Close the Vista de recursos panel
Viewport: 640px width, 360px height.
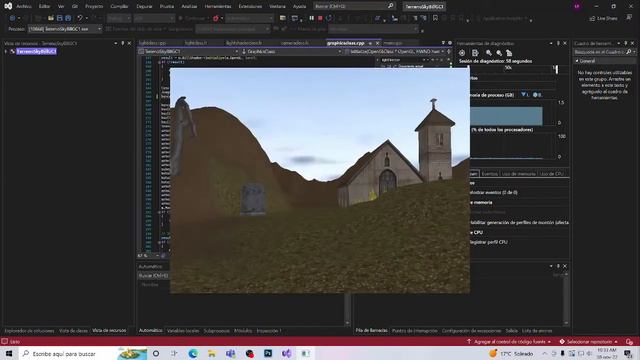coord(129,43)
